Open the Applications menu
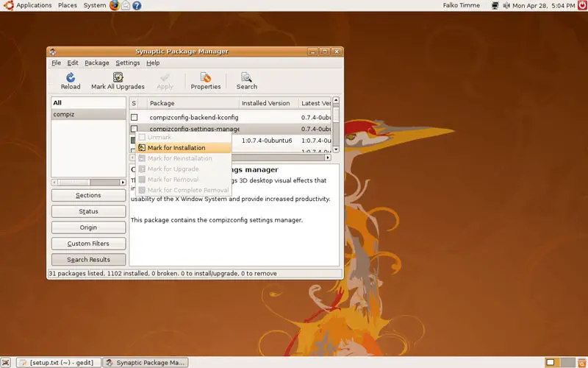This screenshot has height=368, width=588. (34, 5)
